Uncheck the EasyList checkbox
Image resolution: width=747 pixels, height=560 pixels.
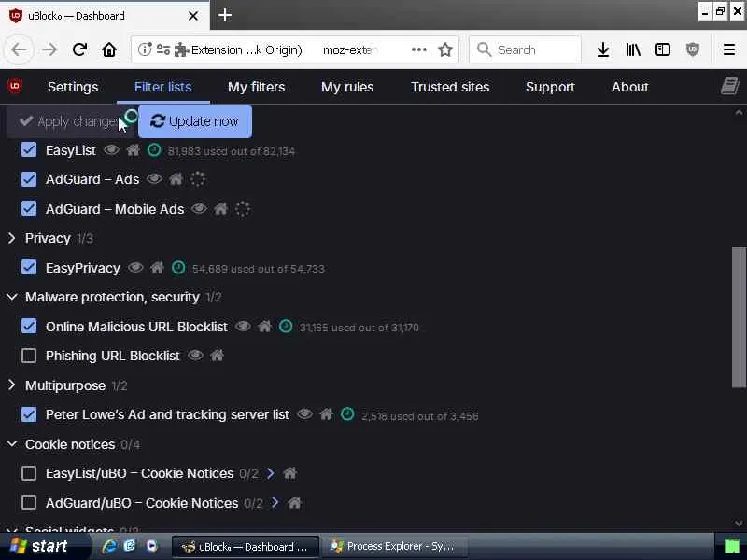(x=29, y=150)
